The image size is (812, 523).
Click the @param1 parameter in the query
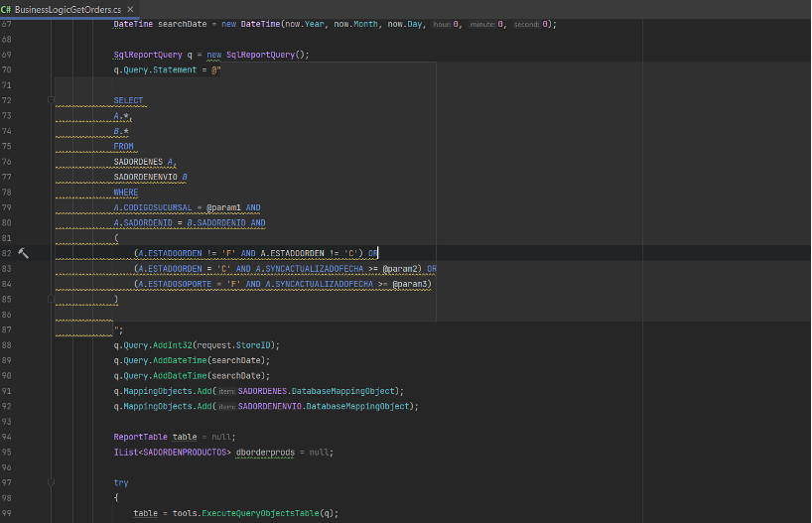click(223, 207)
